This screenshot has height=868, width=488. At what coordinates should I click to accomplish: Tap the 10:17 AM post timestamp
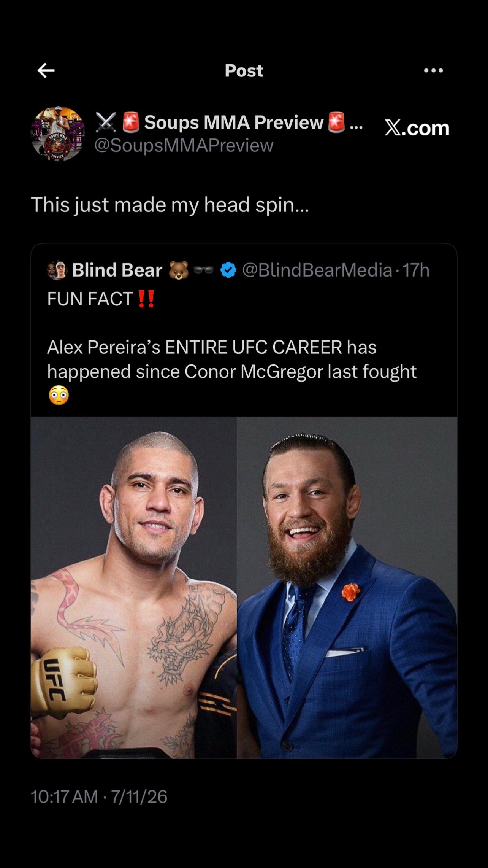(x=99, y=797)
